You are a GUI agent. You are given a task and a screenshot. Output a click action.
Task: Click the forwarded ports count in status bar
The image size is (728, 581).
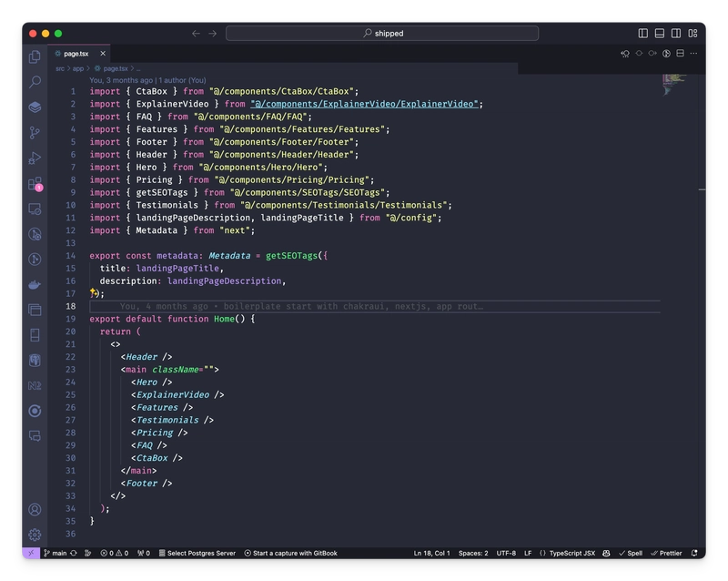click(x=144, y=553)
